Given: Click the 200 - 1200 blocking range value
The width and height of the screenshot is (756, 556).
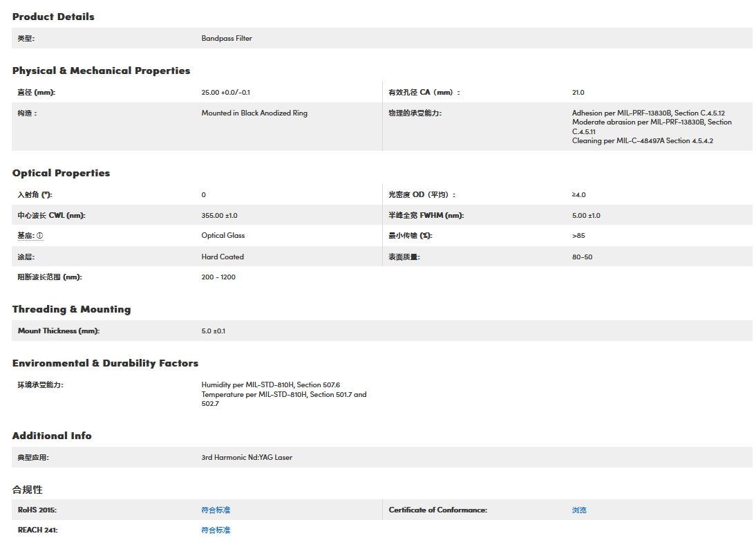Looking at the screenshot, I should click(x=218, y=277).
